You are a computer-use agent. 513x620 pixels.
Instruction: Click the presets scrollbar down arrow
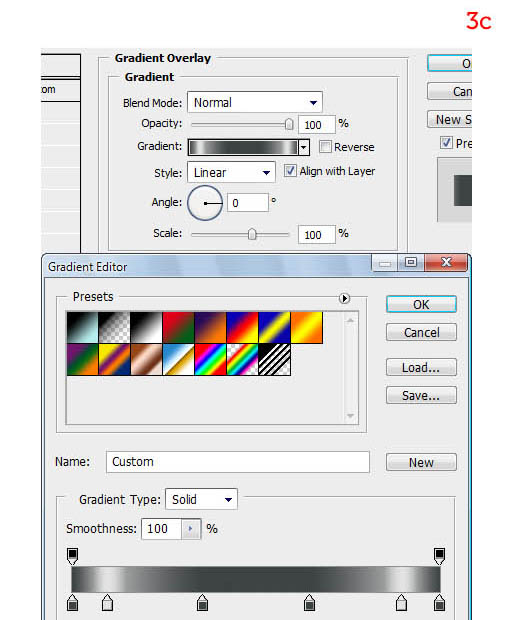pos(350,416)
